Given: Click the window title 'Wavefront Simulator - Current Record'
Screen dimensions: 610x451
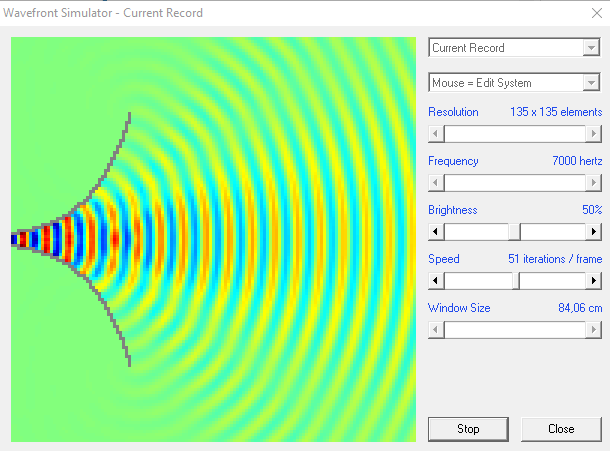Looking at the screenshot, I should [x=103, y=13].
